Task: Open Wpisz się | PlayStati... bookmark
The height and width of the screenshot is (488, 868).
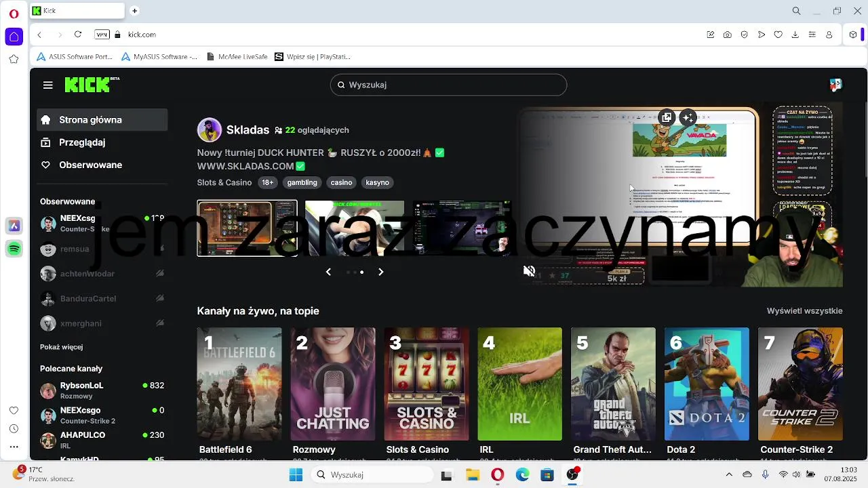Action: pyautogui.click(x=313, y=57)
